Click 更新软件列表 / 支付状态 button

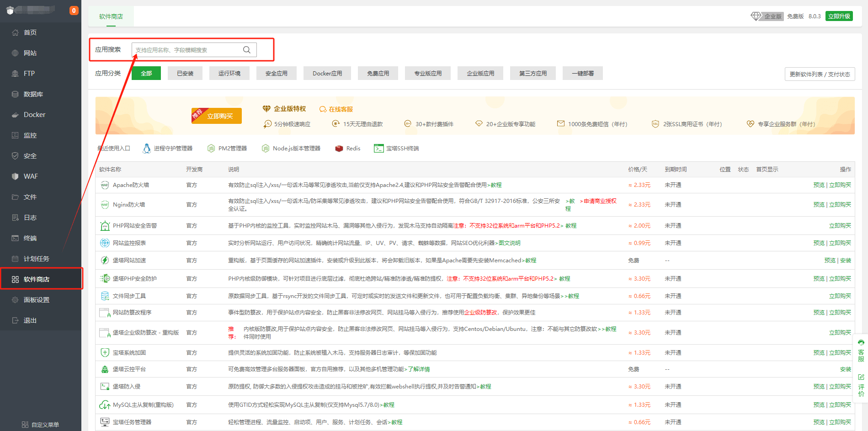tap(820, 74)
